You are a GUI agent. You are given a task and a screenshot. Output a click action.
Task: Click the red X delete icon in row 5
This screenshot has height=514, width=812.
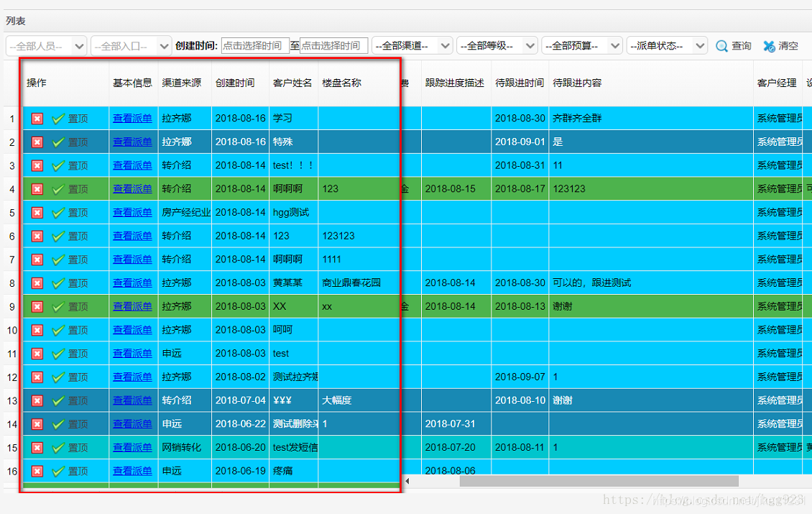(x=37, y=213)
